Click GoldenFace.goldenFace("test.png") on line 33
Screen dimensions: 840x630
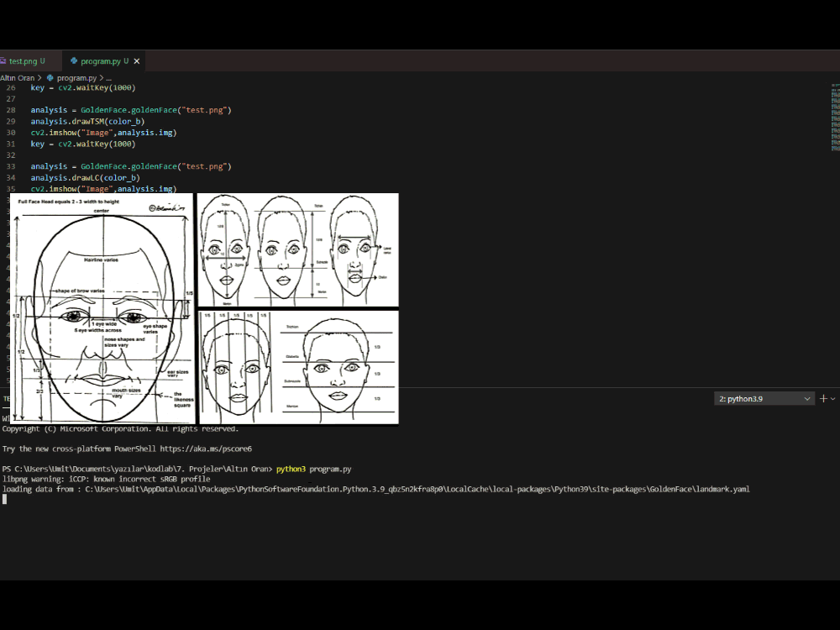pyautogui.click(x=156, y=166)
